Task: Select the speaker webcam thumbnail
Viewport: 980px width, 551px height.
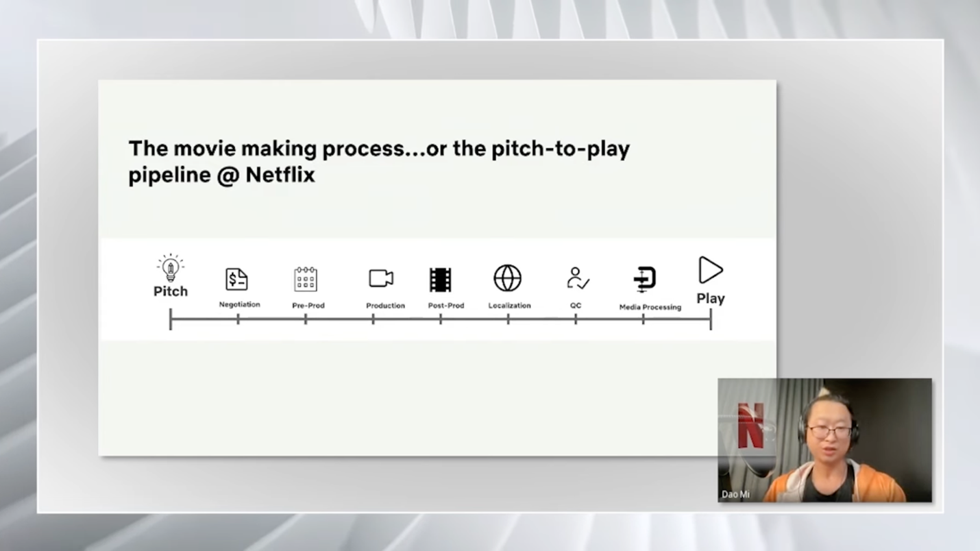Action: [824, 440]
